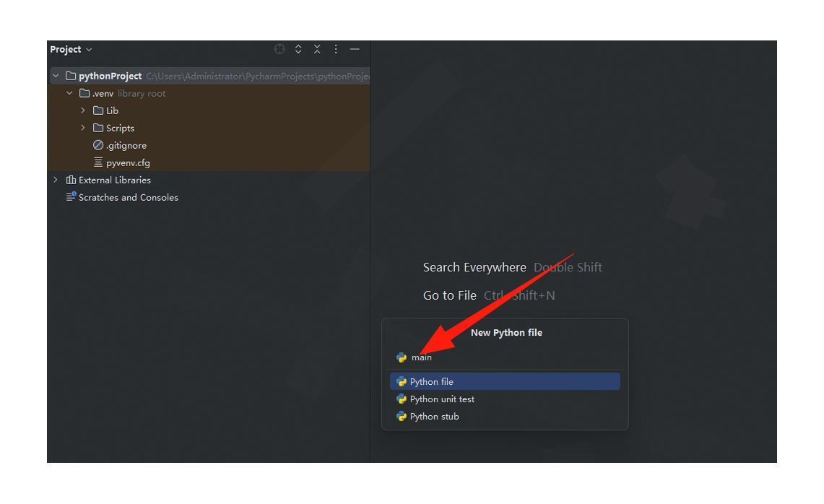Choose Python unit test template
This screenshot has width=824, height=504.
click(442, 399)
